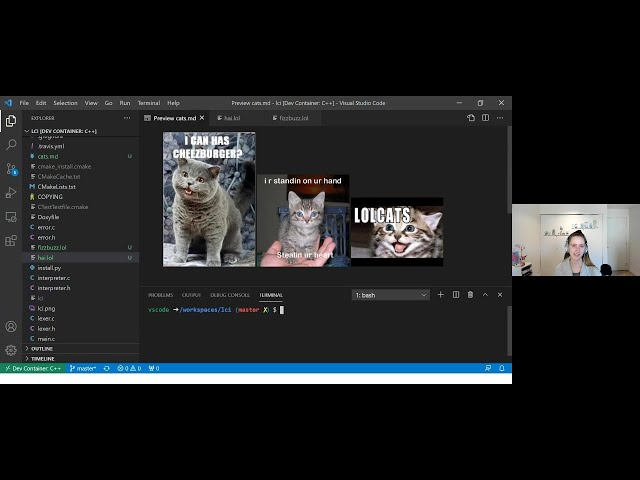This screenshot has height=480, width=640.
Task: Click the terminal command prompt area
Action: pyautogui.click(x=216, y=310)
